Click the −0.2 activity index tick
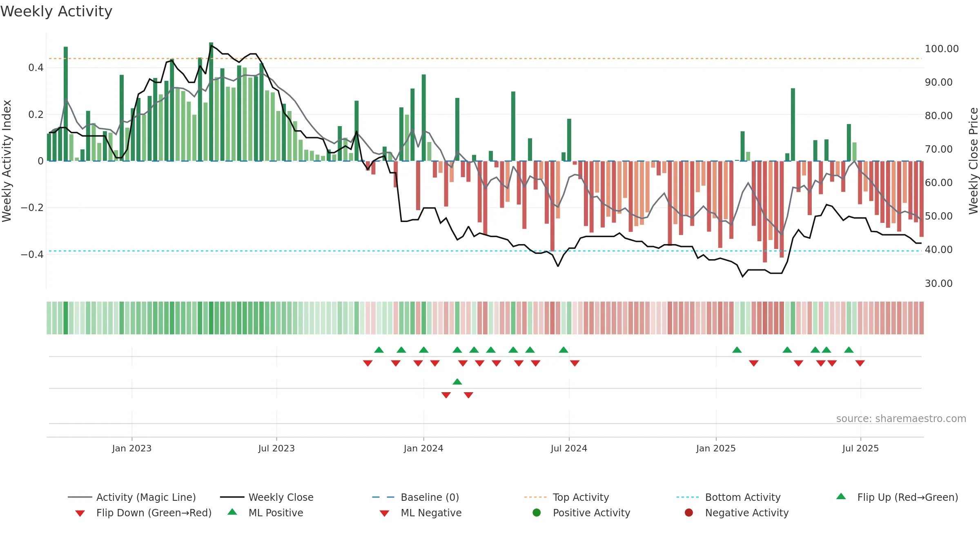 point(32,207)
